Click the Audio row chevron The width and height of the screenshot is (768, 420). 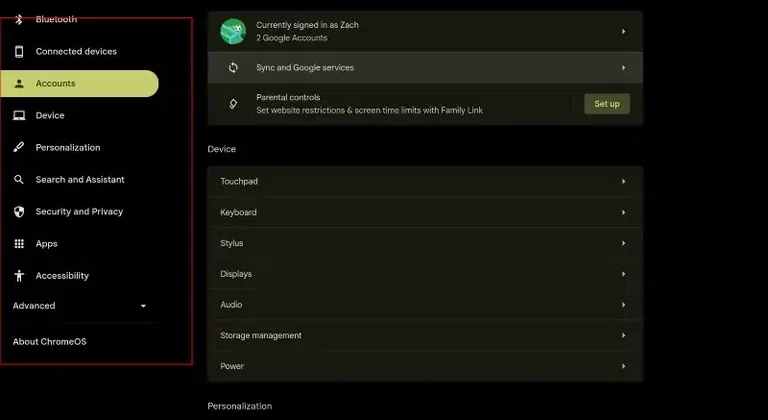[624, 305]
